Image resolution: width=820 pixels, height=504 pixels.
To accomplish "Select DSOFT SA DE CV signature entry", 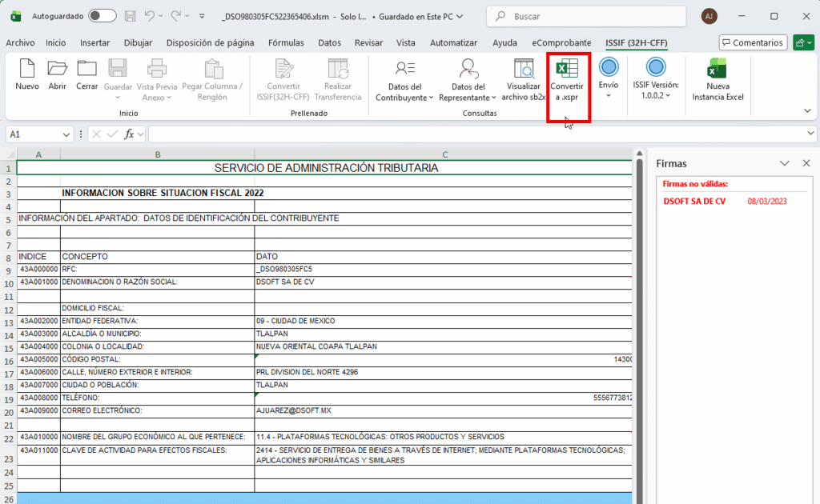I will point(694,202).
